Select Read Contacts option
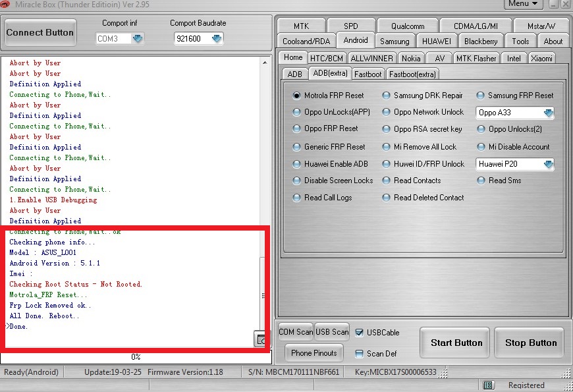 click(386, 181)
